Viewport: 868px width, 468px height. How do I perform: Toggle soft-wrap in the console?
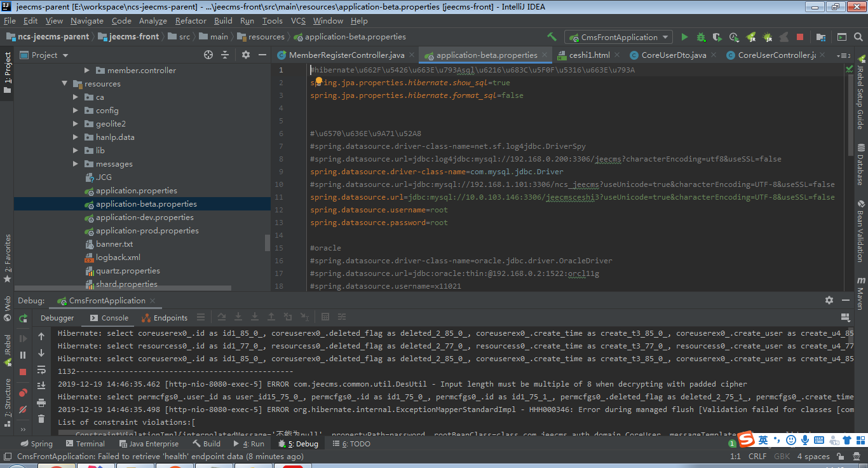coord(41,369)
